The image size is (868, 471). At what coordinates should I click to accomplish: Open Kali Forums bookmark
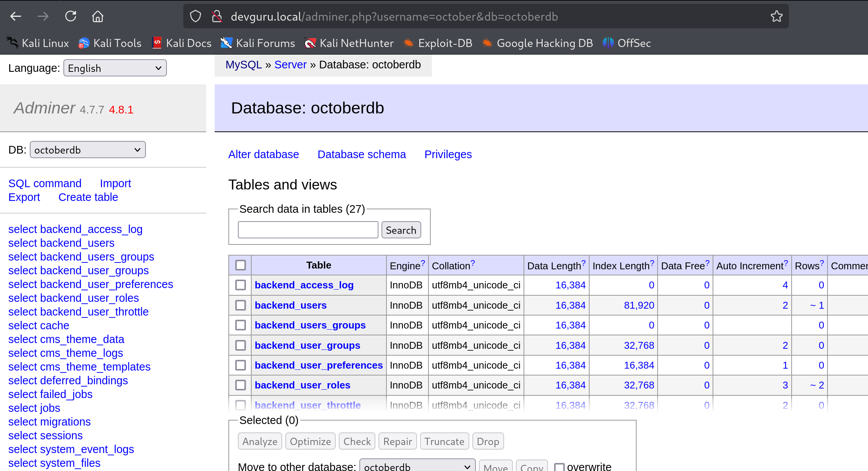click(258, 43)
